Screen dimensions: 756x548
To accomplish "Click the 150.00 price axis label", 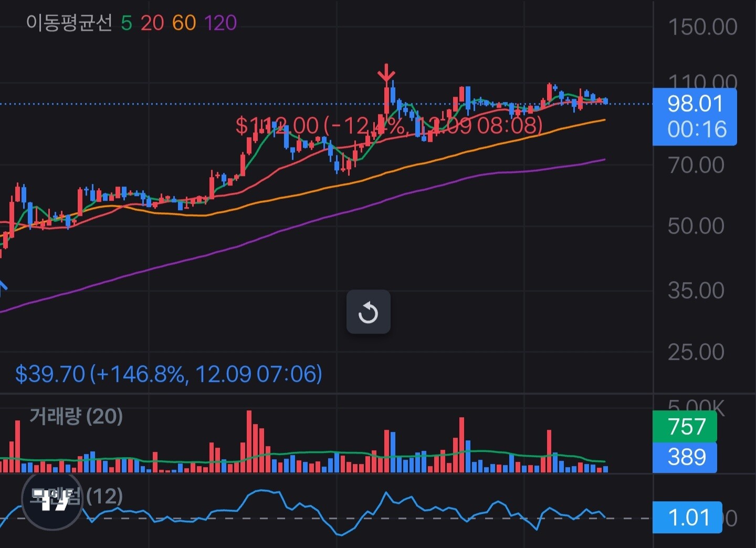I will click(702, 27).
